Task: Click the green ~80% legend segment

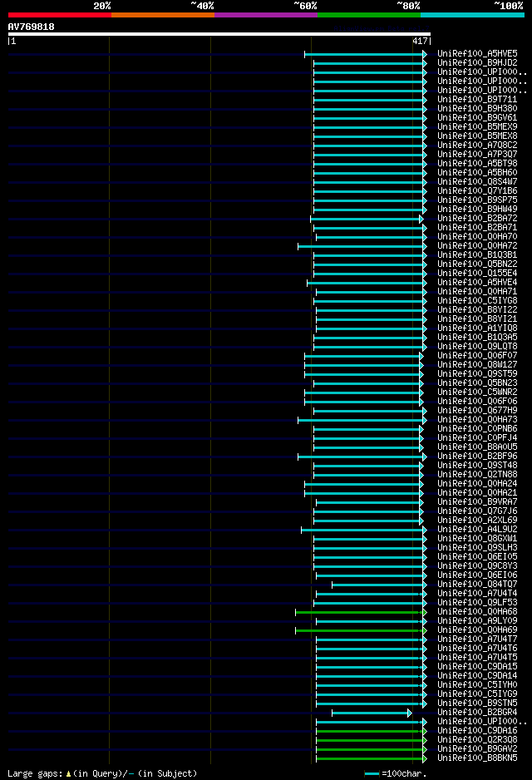Action: click(x=369, y=15)
